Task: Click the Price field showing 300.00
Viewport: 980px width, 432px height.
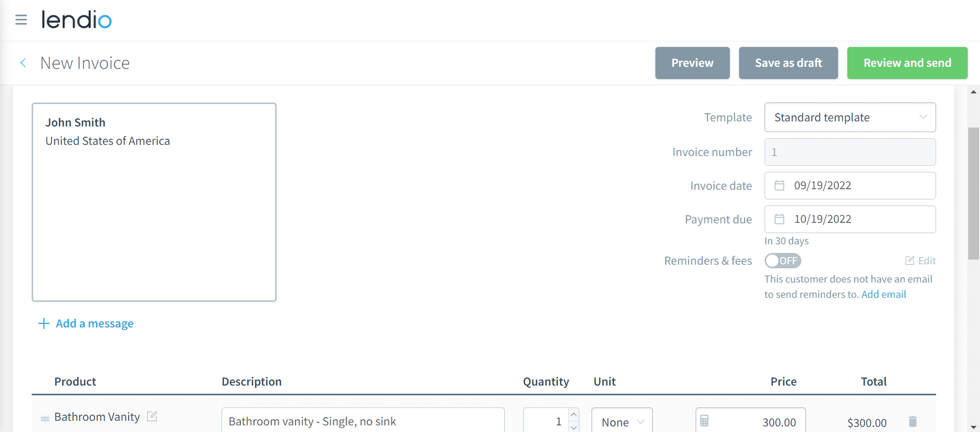Action: (x=750, y=421)
